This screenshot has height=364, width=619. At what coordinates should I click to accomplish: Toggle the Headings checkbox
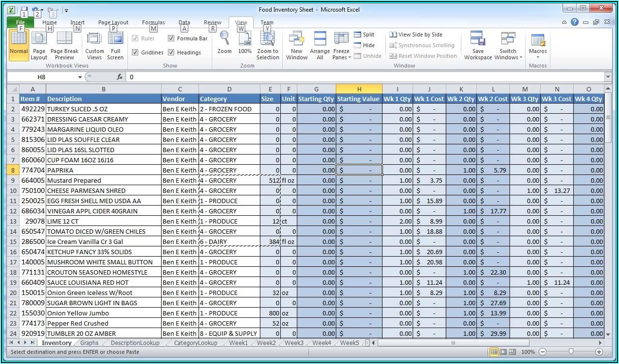(171, 52)
